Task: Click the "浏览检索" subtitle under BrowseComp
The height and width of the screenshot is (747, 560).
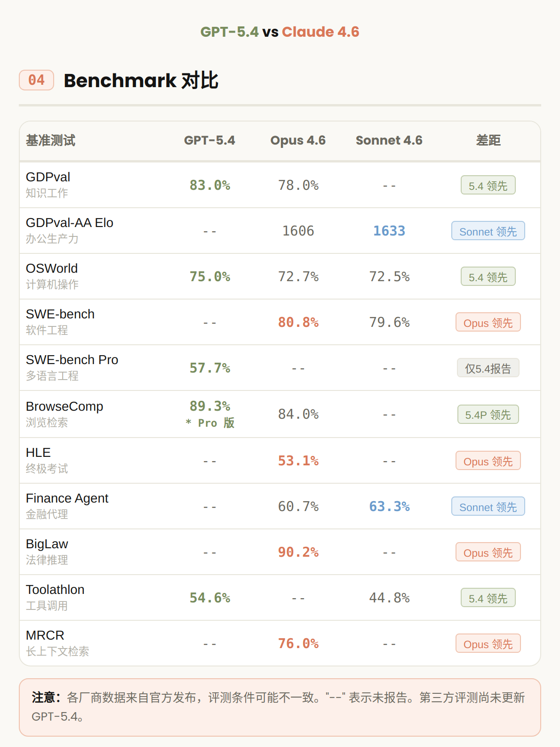Action: [47, 422]
